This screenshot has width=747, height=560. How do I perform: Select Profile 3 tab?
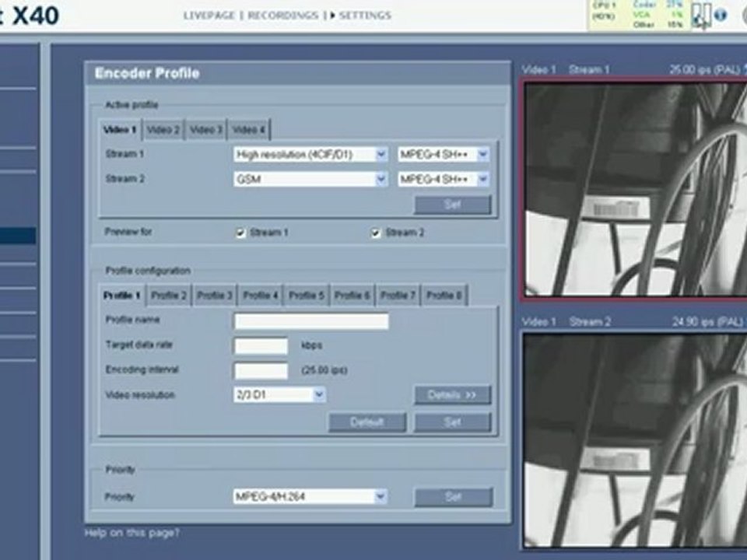[215, 296]
